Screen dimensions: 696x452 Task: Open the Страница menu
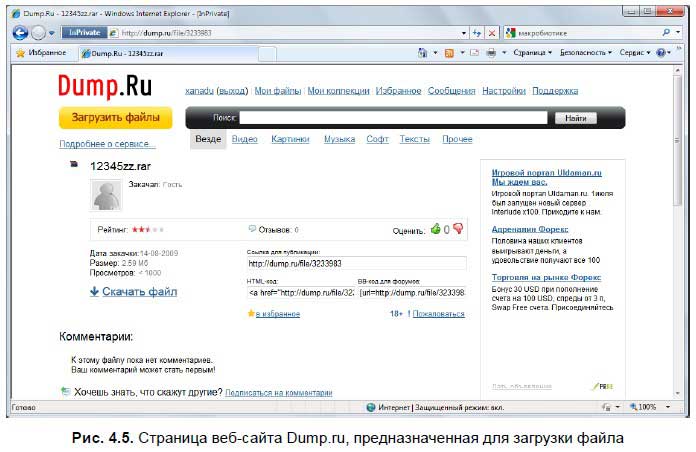(532, 53)
